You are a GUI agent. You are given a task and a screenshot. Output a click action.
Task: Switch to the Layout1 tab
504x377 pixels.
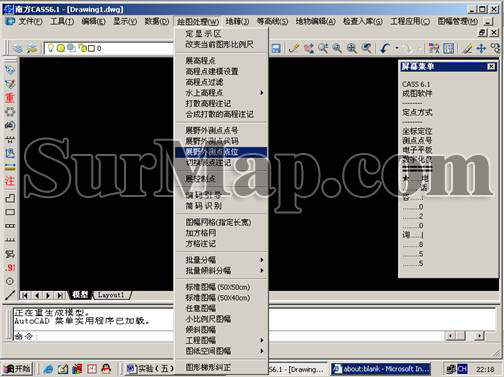(x=111, y=295)
